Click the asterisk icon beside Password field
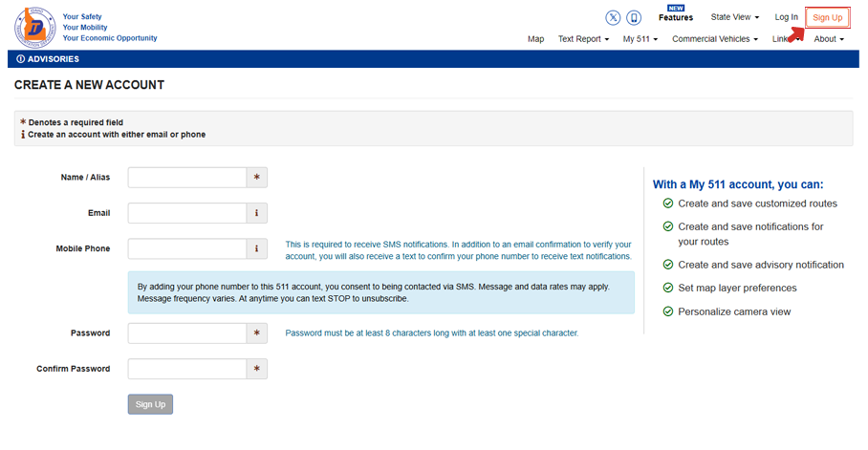 pyautogui.click(x=257, y=333)
